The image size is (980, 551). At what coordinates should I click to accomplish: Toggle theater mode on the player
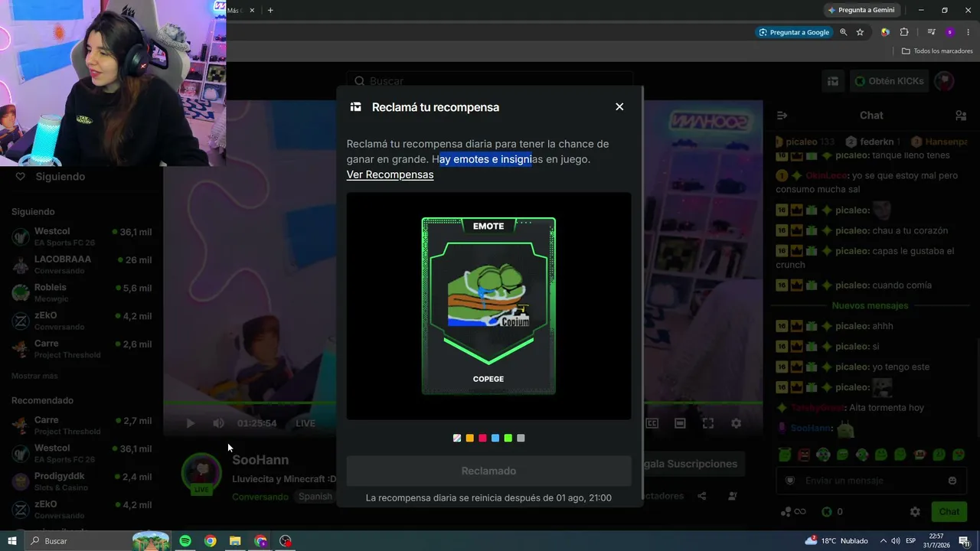[680, 423]
